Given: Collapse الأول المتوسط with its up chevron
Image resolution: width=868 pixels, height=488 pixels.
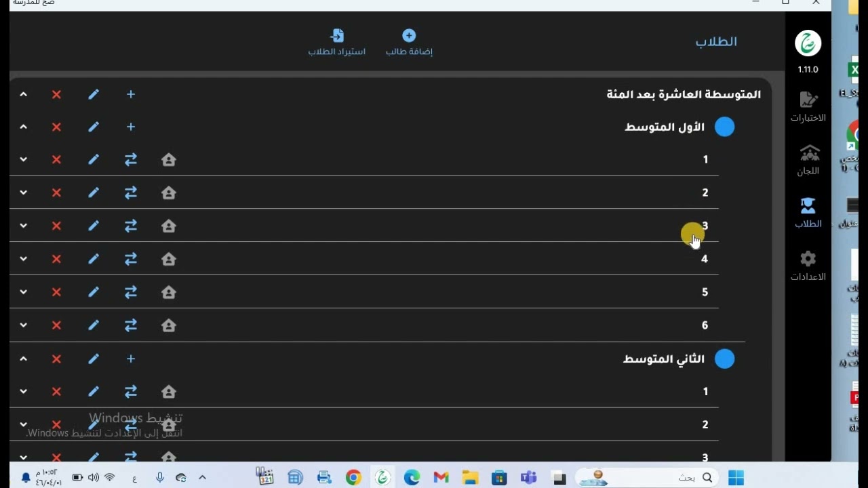Looking at the screenshot, I should [x=23, y=127].
